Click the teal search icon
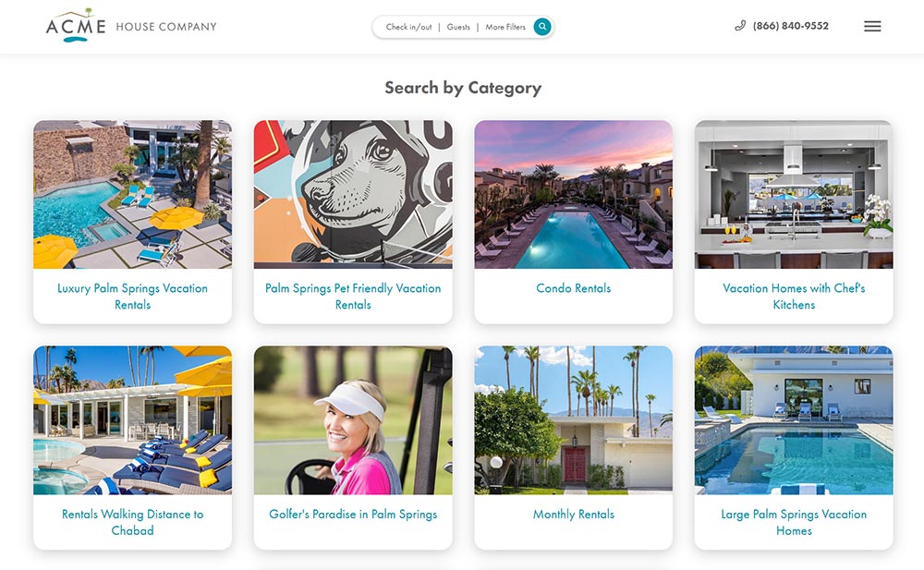 click(x=542, y=27)
